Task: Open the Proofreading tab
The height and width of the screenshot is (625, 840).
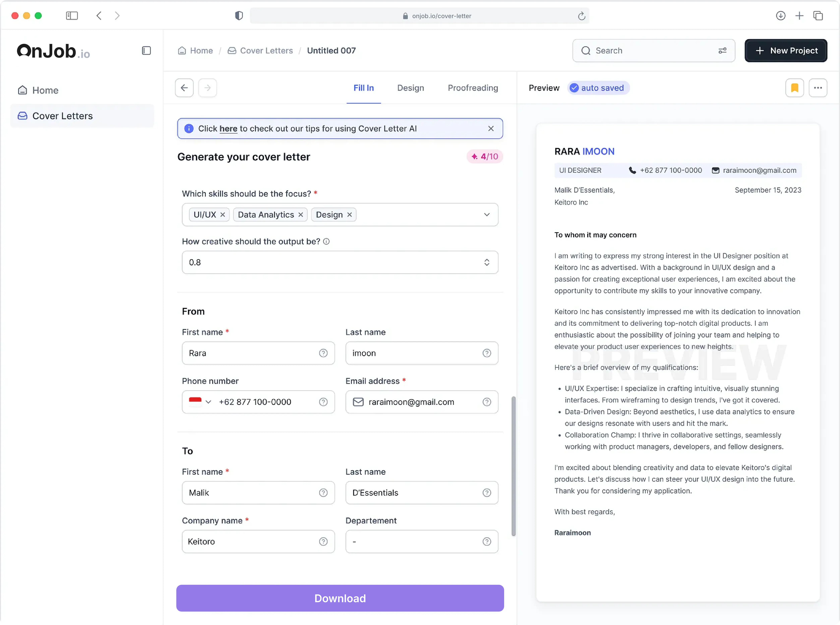Action: point(473,88)
